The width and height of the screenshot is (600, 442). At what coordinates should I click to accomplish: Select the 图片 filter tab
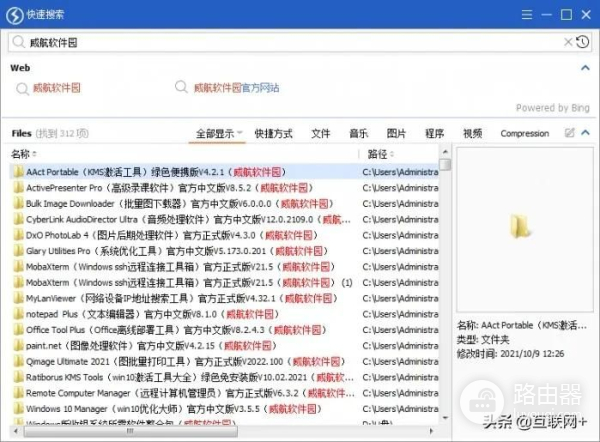point(396,134)
